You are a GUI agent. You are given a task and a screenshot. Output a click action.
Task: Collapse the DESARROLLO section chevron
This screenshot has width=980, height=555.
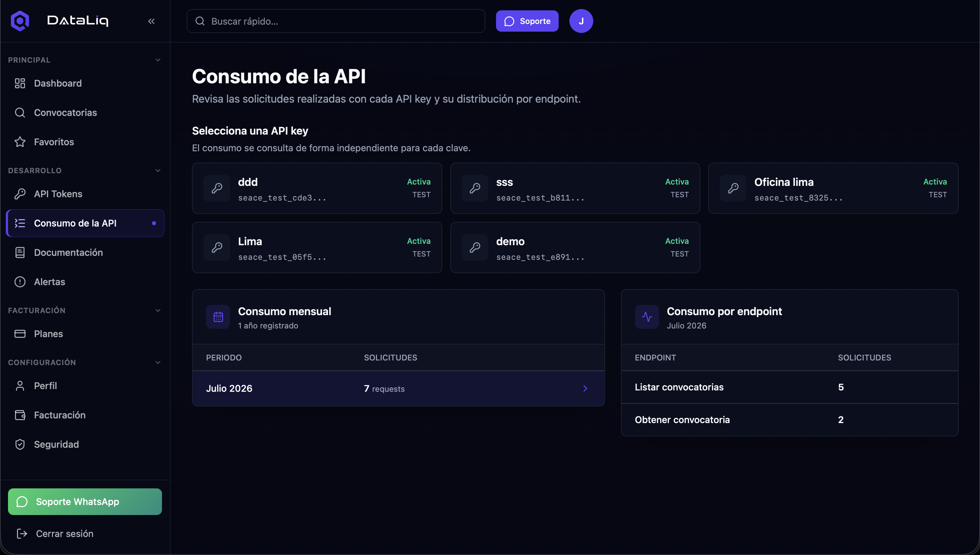(158, 170)
